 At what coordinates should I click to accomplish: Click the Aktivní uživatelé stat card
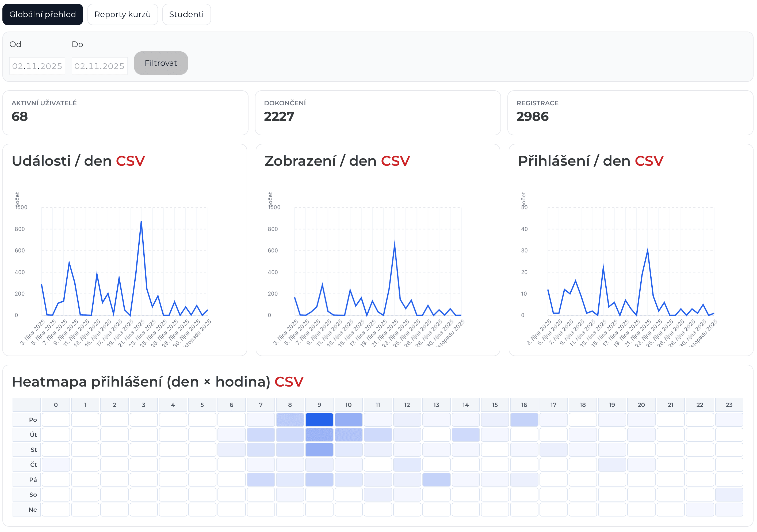[x=125, y=113]
